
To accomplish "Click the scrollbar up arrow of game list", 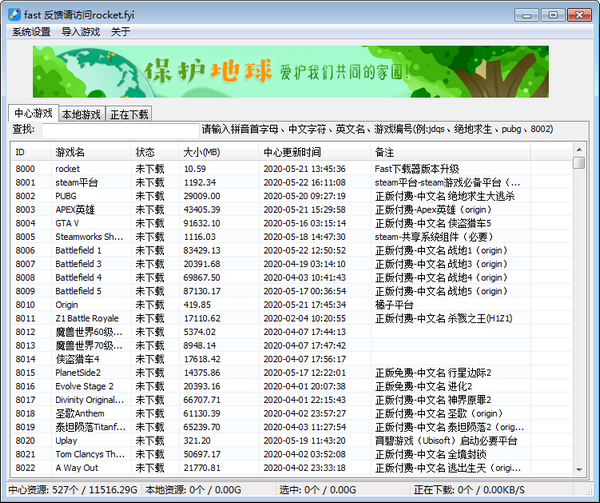I will 579,163.
